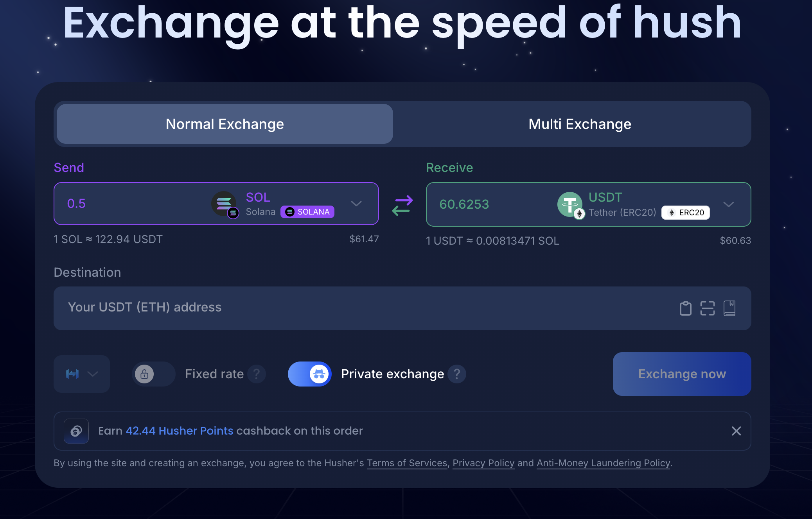Switch to the Multi Exchange tab
Image resolution: width=812 pixels, height=519 pixels.
[x=580, y=124]
